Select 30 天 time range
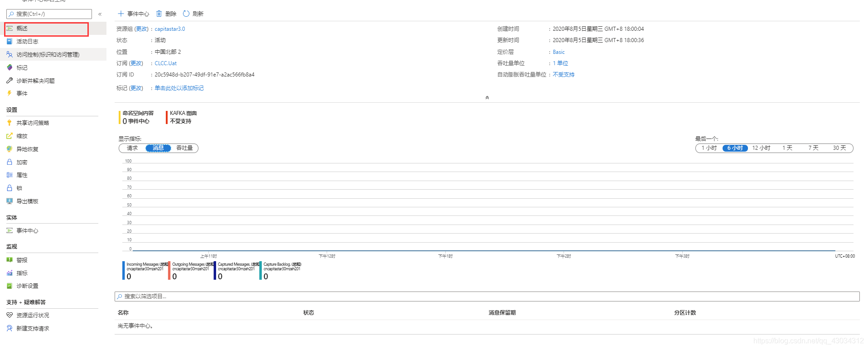This screenshot has width=868, height=349. pos(839,148)
